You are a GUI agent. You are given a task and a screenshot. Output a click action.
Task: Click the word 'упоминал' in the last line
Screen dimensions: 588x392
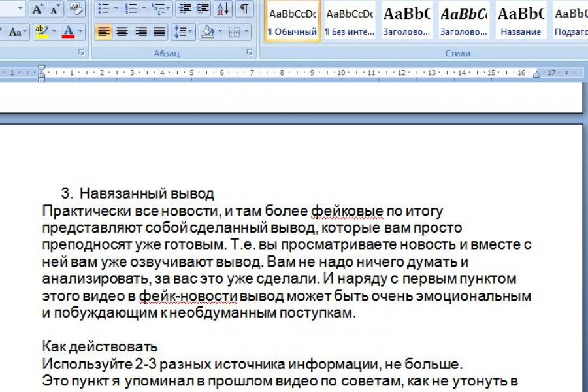[x=159, y=381]
